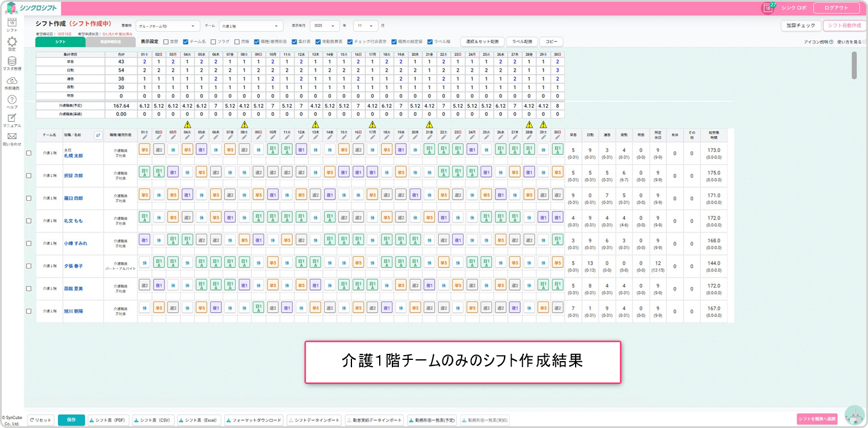Open the 事業所 dropdown showing グループホームTD
The width and height of the screenshot is (868, 428).
pyautogui.click(x=168, y=26)
